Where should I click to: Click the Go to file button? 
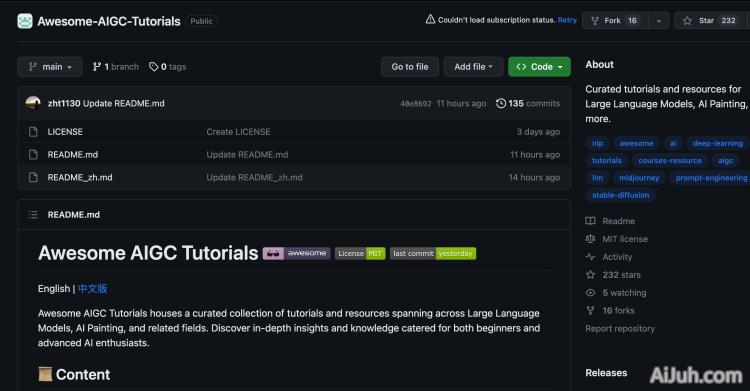coord(410,67)
